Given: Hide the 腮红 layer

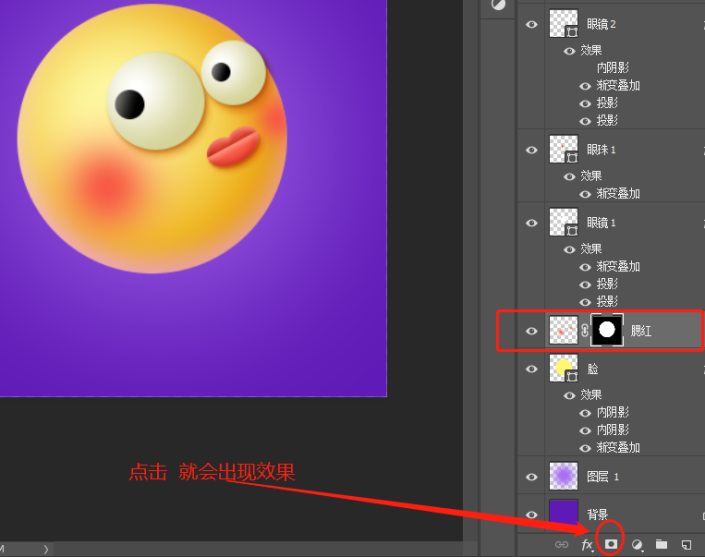Looking at the screenshot, I should pos(532,331).
